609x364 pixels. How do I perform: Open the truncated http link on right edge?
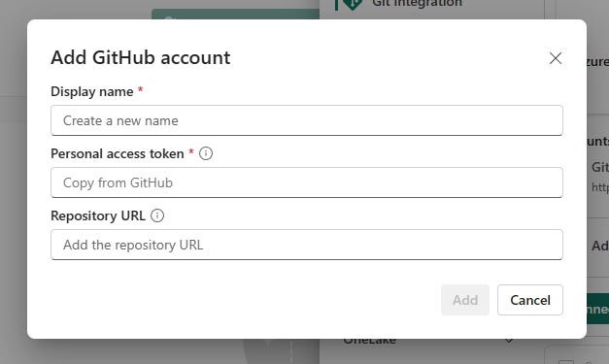click(600, 187)
